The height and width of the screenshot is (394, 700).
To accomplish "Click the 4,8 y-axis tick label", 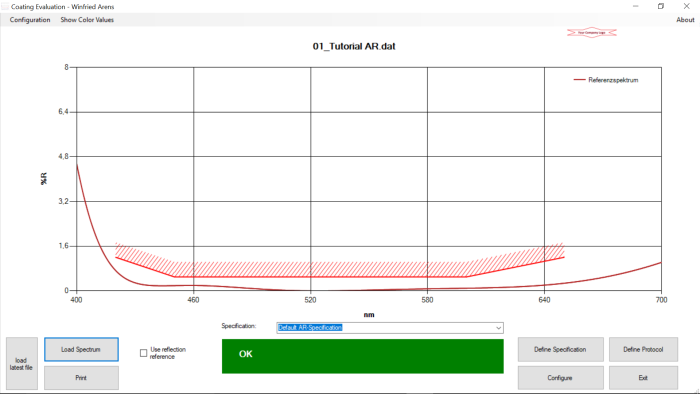I will tap(63, 157).
